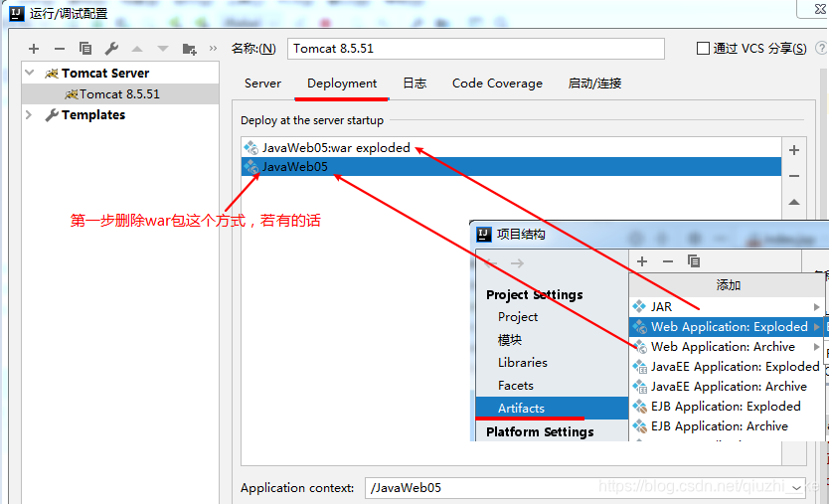Navigate forward in Project Structure window
Image resolution: width=829 pixels, height=504 pixels.
pos(517,262)
